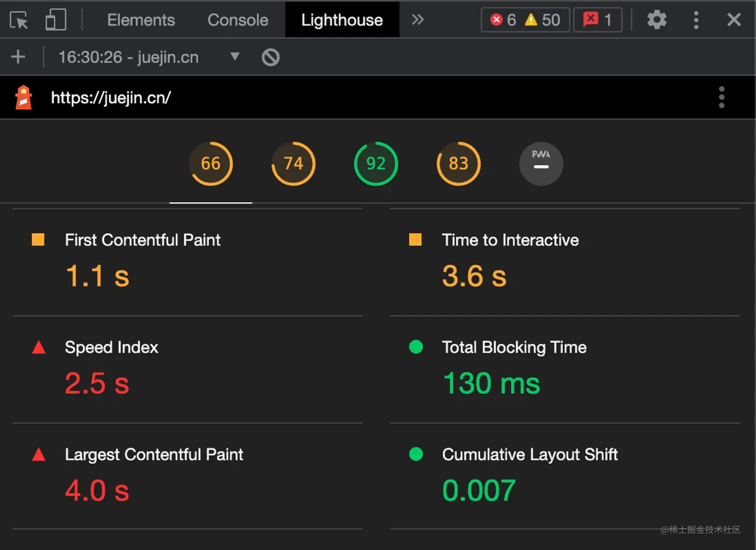The width and height of the screenshot is (756, 550).
Task: Open the 16:30:26 juejin.cn report dropdown
Action: point(149,57)
